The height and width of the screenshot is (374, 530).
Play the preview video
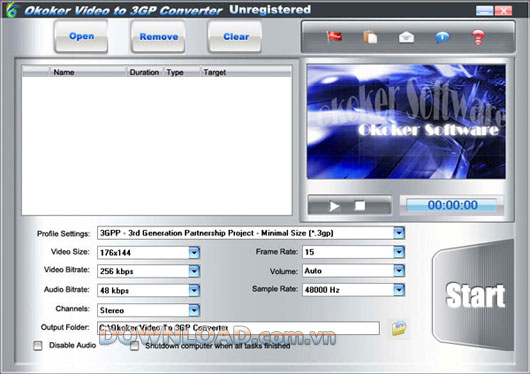coord(334,206)
